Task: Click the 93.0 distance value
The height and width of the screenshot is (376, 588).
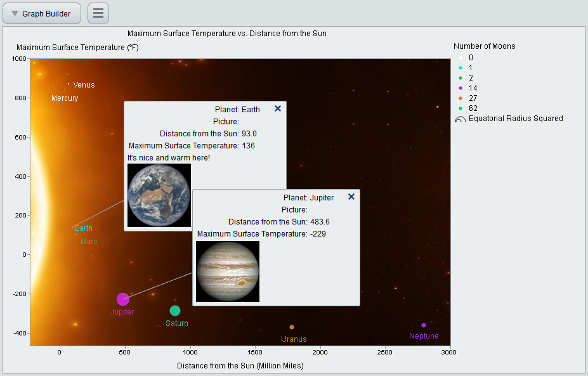Action: point(249,133)
